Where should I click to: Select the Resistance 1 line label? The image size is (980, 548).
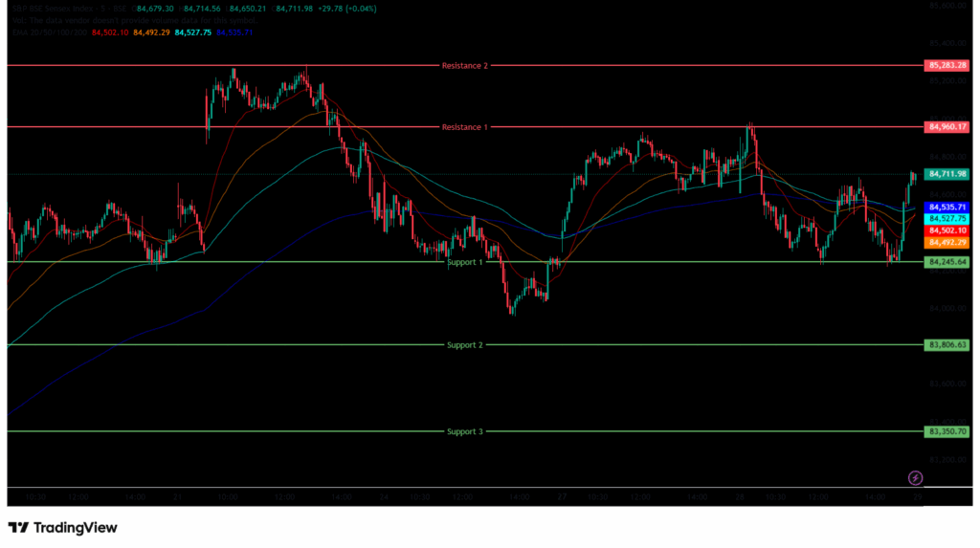tap(464, 127)
